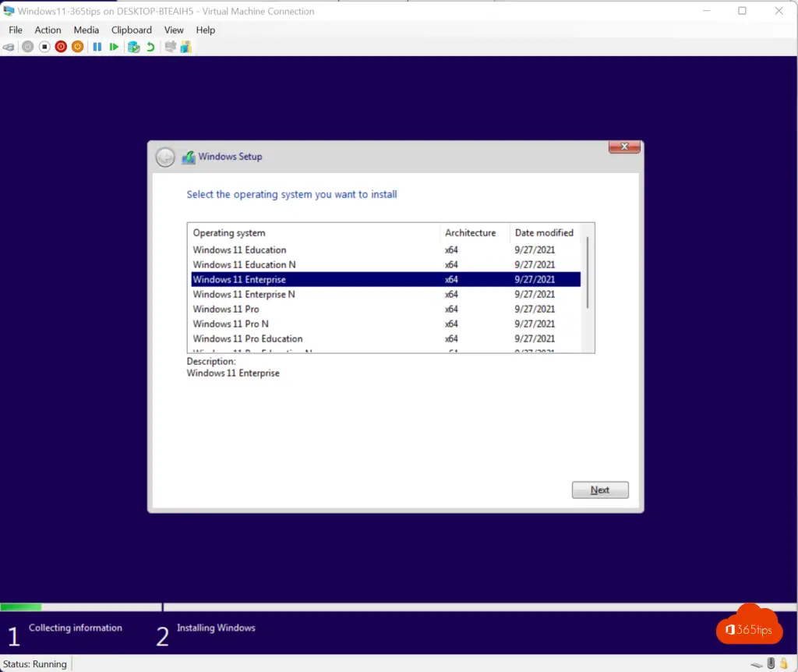Image resolution: width=798 pixels, height=672 pixels.
Task: Open the View menu
Action: [x=174, y=30]
